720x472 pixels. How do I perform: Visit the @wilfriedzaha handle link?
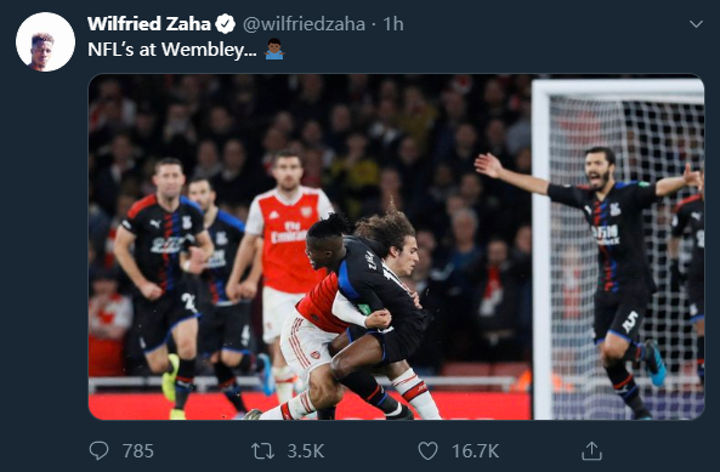click(304, 24)
